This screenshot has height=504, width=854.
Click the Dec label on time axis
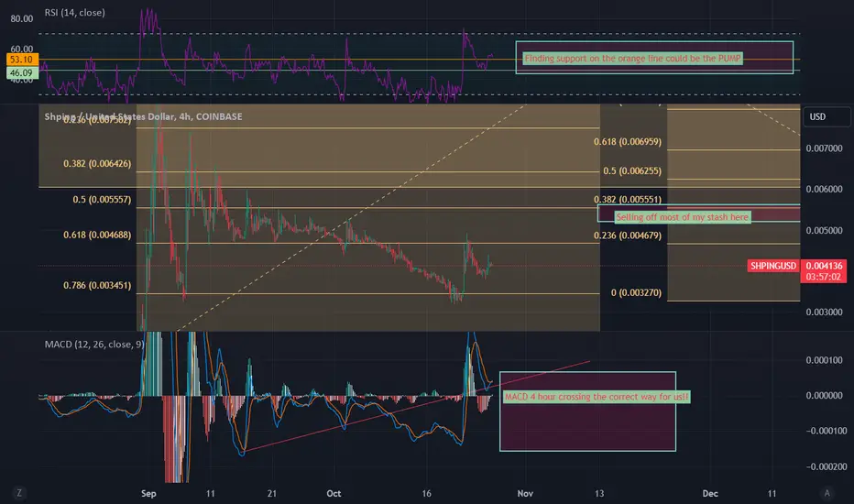coord(710,493)
